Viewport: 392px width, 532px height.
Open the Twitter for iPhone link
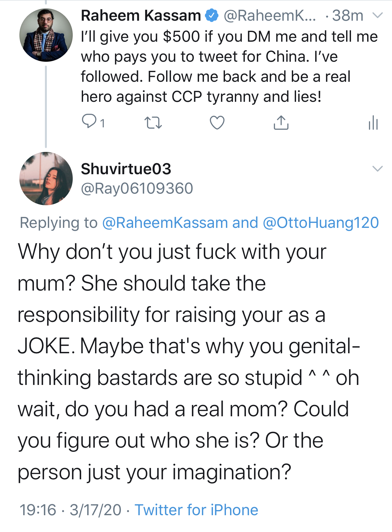point(196,510)
